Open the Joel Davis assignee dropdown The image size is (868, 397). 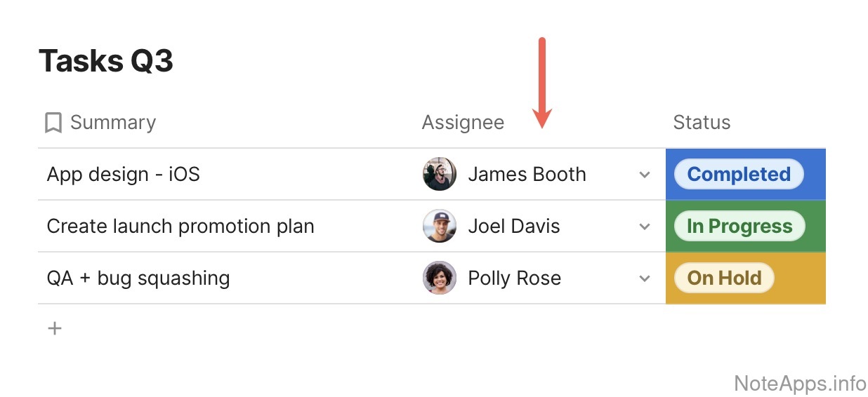(645, 227)
